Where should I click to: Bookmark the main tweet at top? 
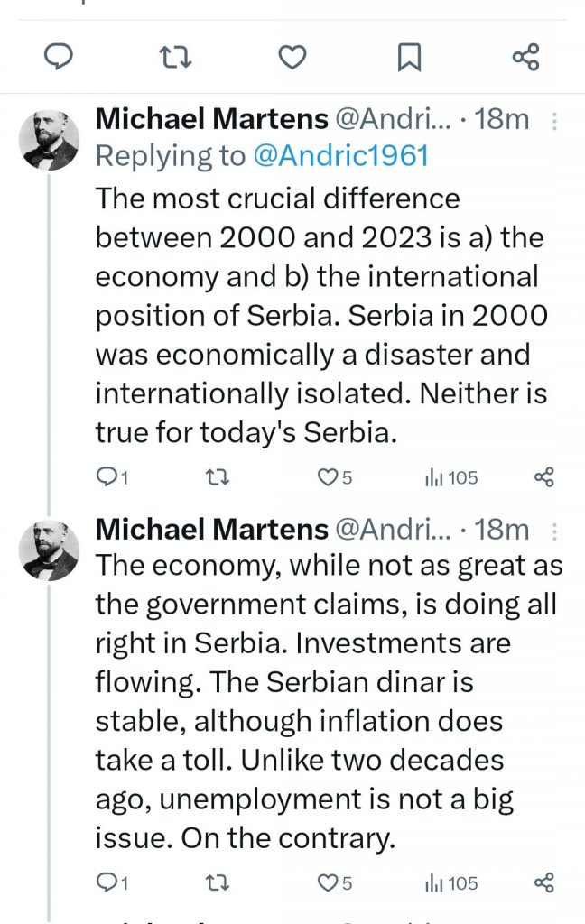click(409, 58)
